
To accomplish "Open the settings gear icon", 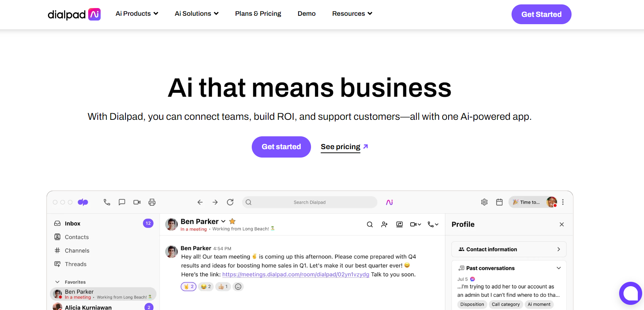I will coord(484,202).
